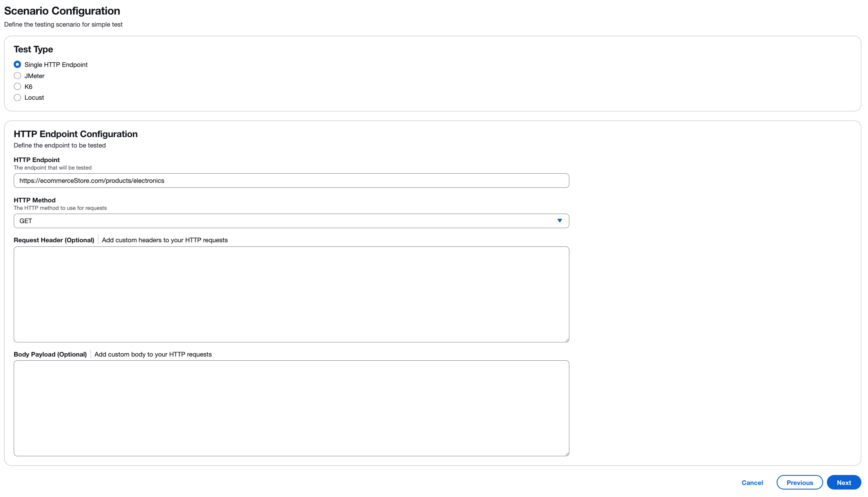Go back with the Previous button

tap(799, 482)
